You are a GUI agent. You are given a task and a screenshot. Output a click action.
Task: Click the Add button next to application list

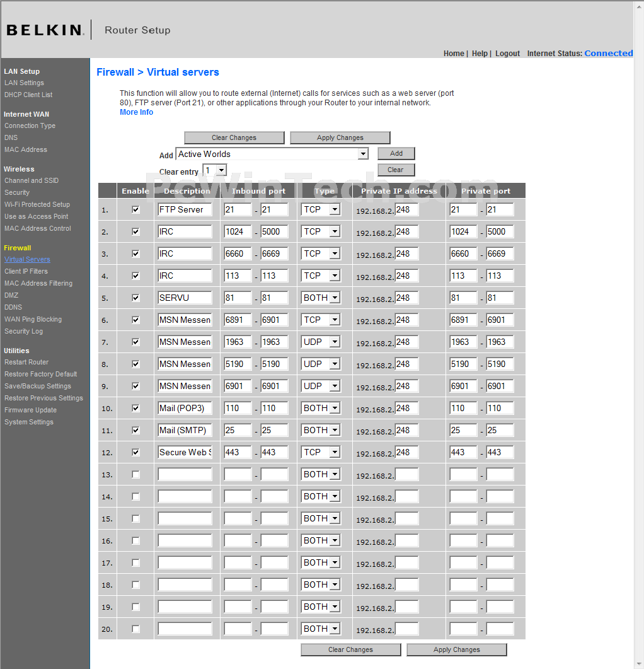tap(396, 153)
